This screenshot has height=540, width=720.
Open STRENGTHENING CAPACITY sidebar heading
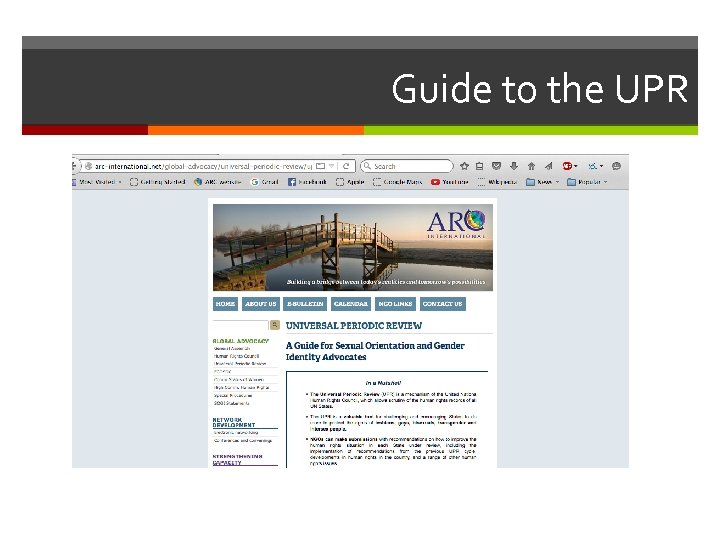237,460
